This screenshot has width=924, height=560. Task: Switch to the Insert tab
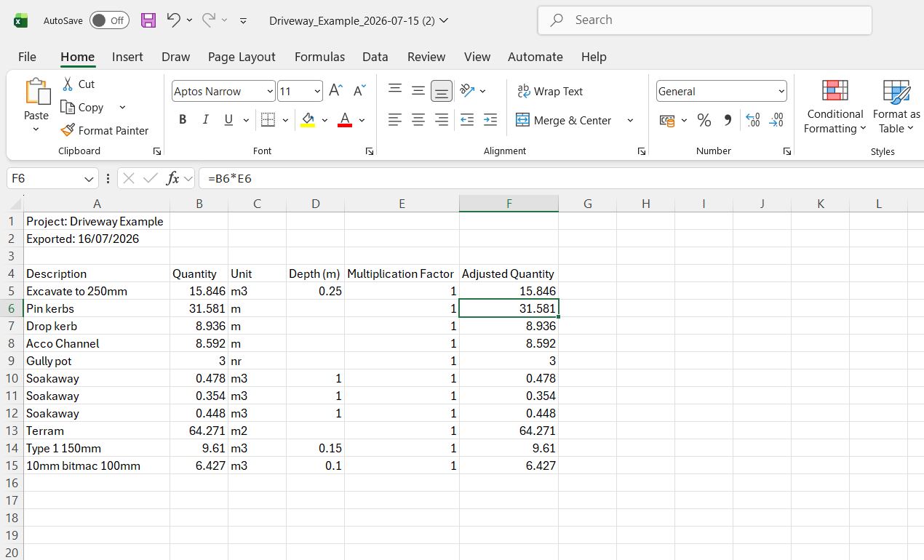[127, 57]
